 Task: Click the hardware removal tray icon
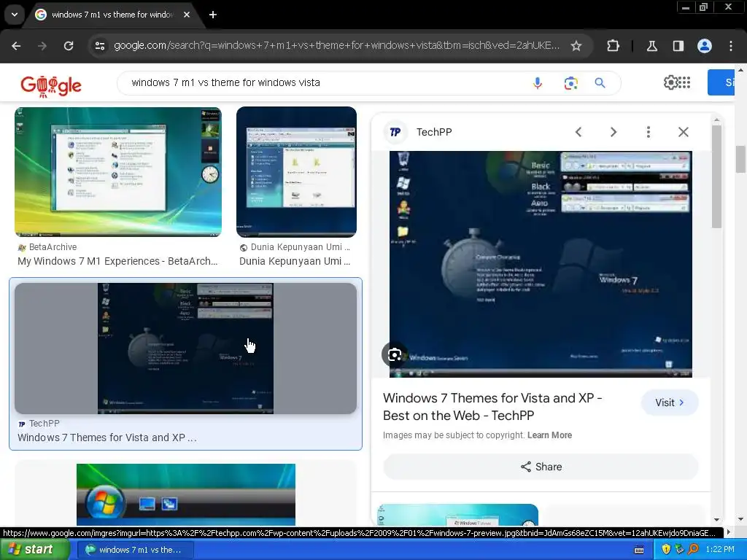679,550
